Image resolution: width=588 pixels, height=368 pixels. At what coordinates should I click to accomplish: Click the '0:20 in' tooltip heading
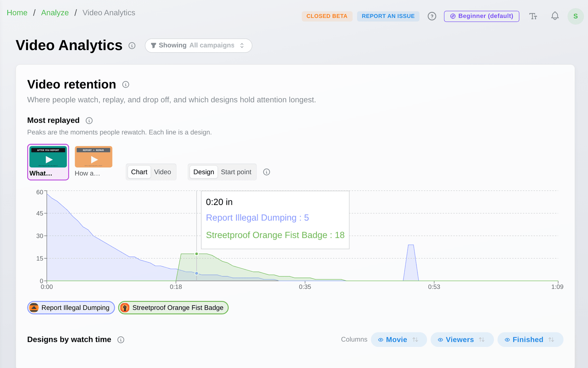click(x=219, y=202)
